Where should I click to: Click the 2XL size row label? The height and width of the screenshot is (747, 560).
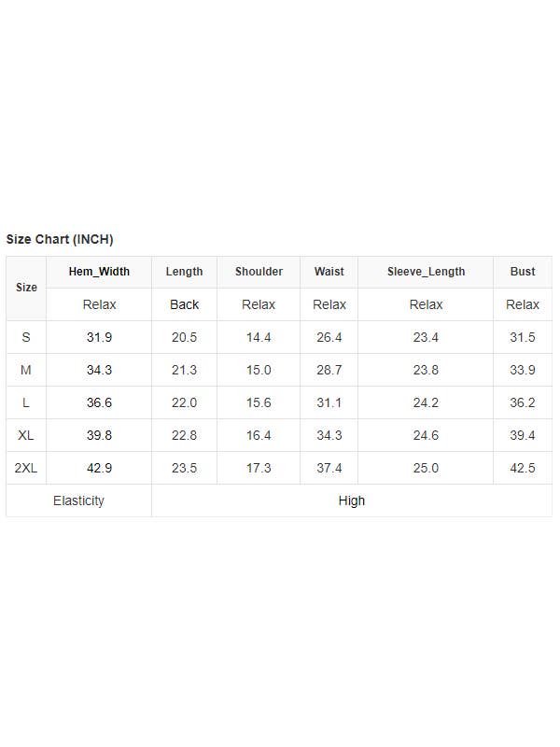(26, 468)
